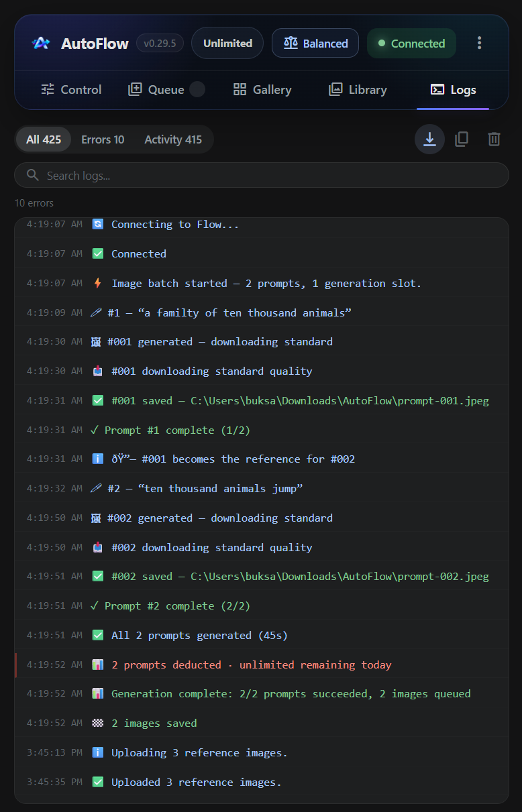
Task: Select the Logs tab
Action: [x=453, y=90]
